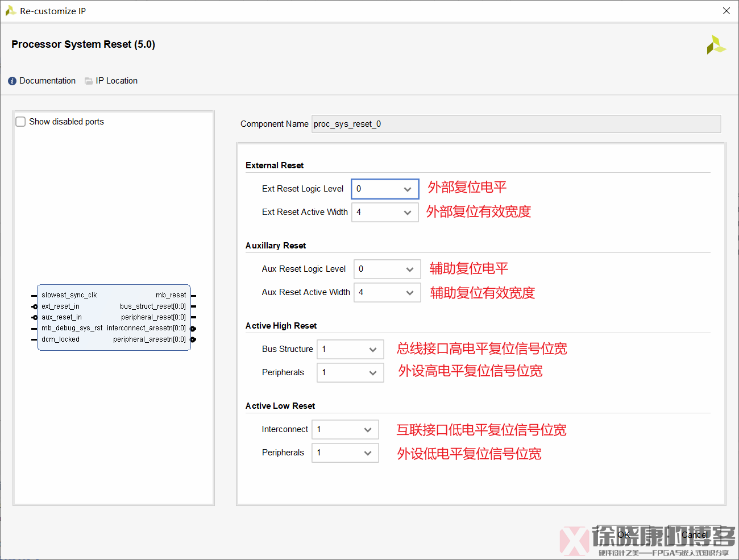Click the info icon beside Documentation
Image resolution: width=739 pixels, height=560 pixels.
tap(11, 80)
